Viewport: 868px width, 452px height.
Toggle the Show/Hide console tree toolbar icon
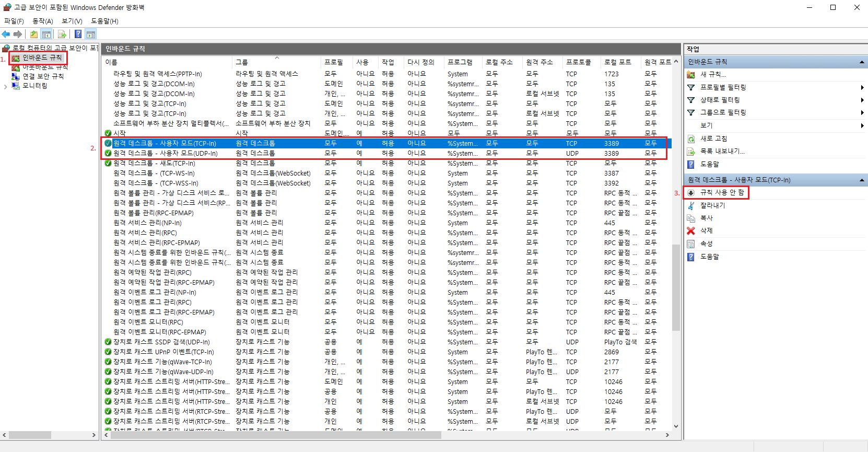pos(46,34)
